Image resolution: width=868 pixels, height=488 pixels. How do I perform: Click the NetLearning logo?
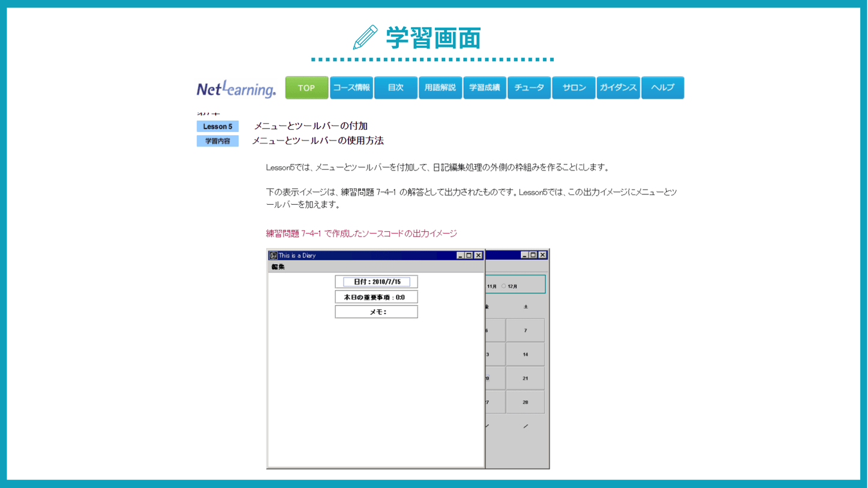pos(236,89)
